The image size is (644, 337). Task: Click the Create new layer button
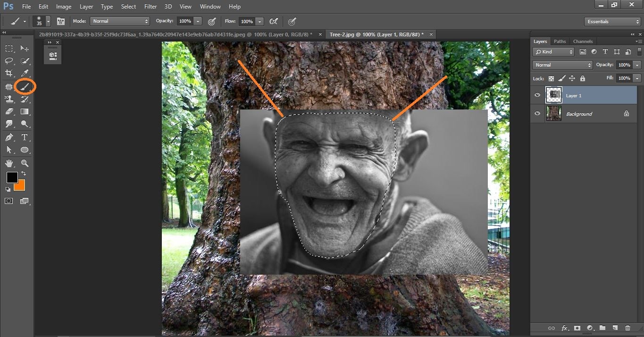coord(615,328)
